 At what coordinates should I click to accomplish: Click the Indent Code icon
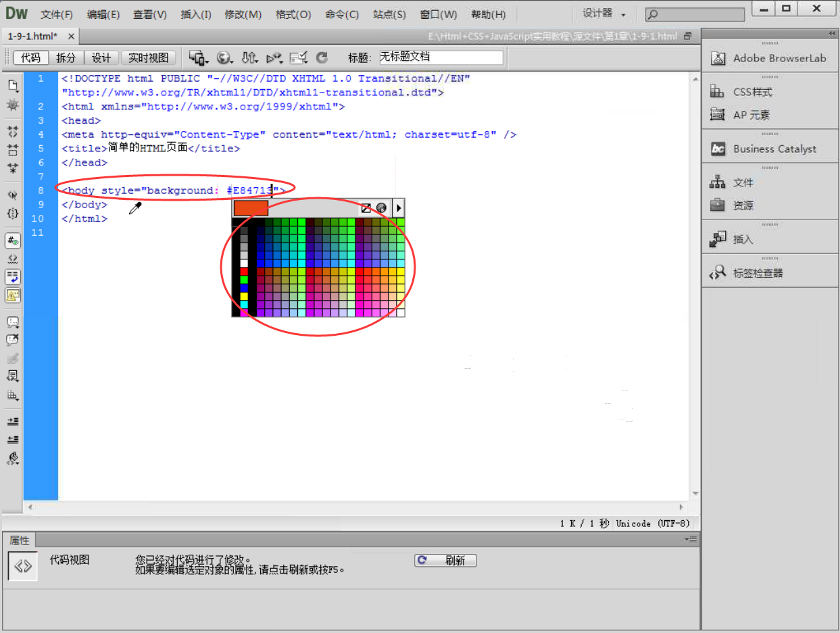click(x=13, y=421)
